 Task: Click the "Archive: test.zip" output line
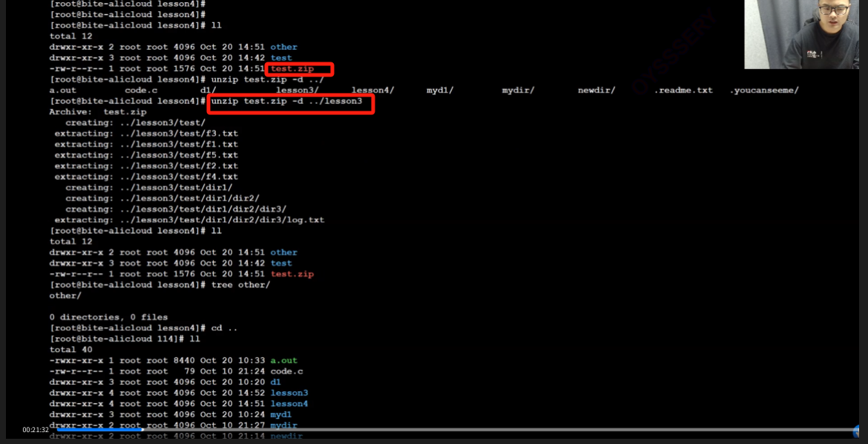(98, 112)
